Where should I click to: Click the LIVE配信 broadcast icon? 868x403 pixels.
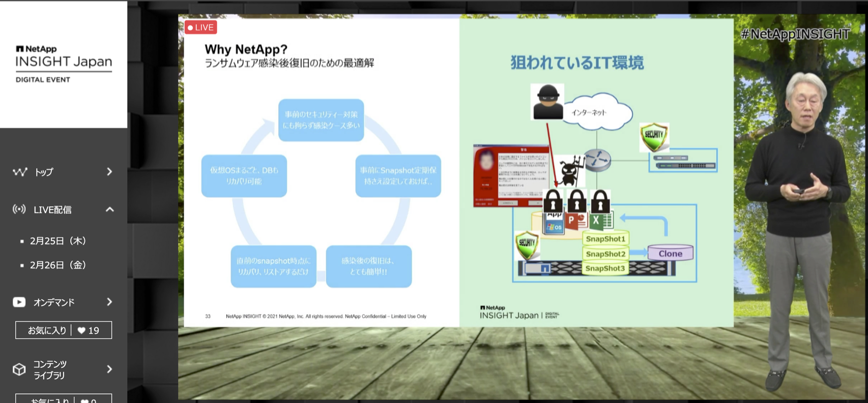point(19,209)
